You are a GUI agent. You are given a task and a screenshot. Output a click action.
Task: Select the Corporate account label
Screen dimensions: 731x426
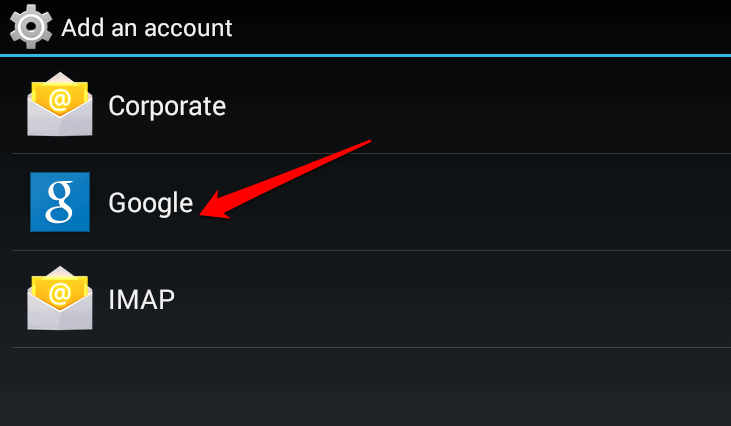pyautogui.click(x=167, y=107)
